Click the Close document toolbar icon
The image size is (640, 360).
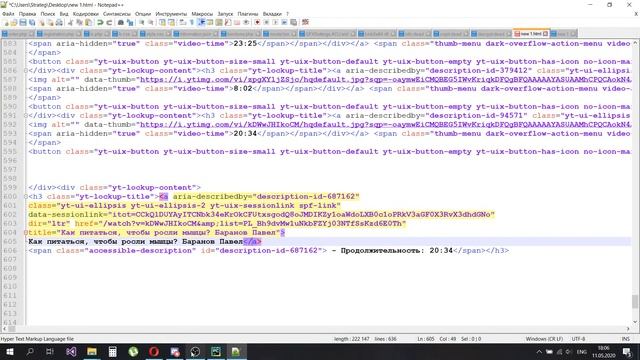42,22
